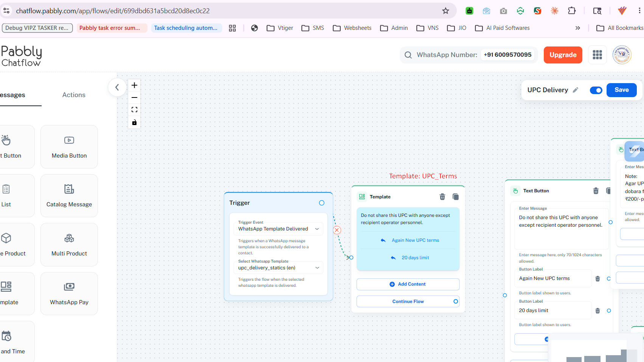Screen dimensions: 644x362
Task: Edit the '20 days limit' button label field
Action: pos(553,311)
